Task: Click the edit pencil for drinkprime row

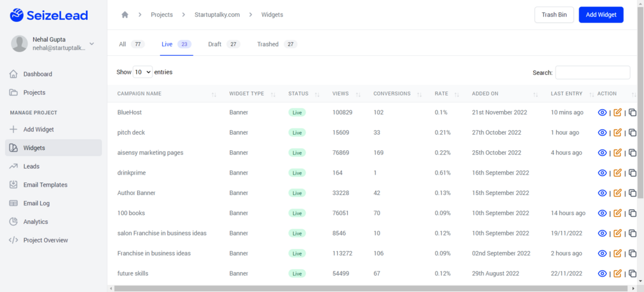Action: coord(617,173)
